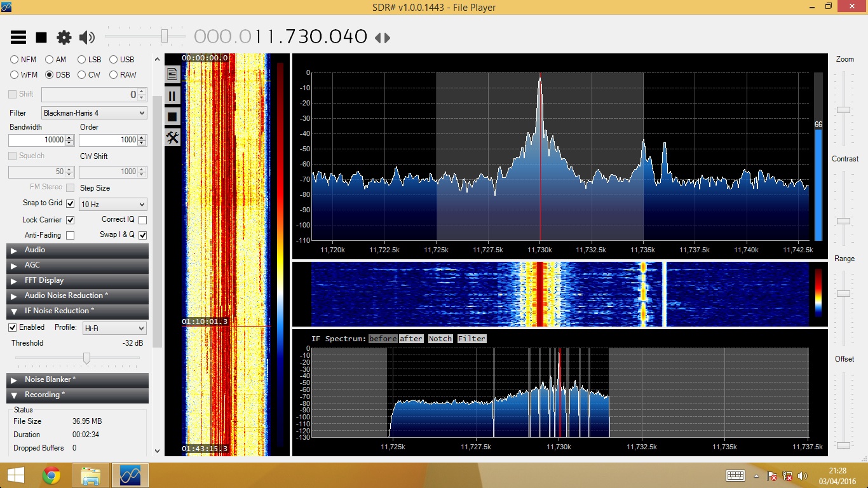This screenshot has height=488, width=868.
Task: Stop the radio with the square button
Action: [x=41, y=37]
